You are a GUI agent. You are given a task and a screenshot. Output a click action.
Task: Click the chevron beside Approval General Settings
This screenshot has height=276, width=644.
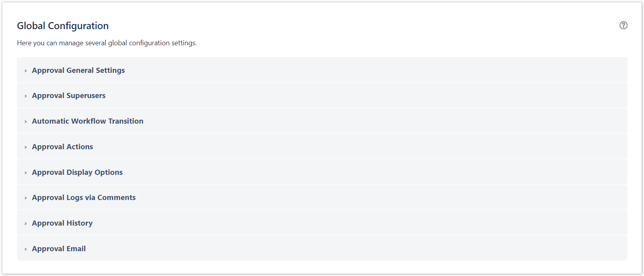click(x=26, y=71)
